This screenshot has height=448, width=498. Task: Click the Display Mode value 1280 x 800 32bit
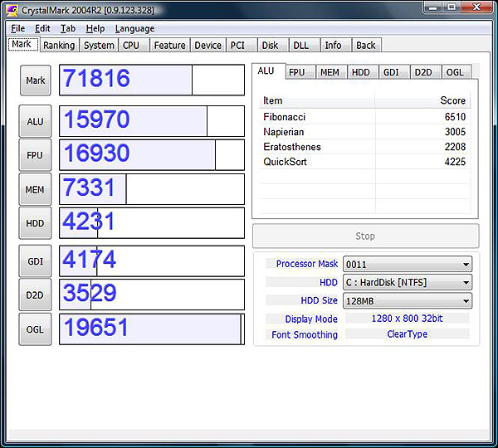coord(408,318)
